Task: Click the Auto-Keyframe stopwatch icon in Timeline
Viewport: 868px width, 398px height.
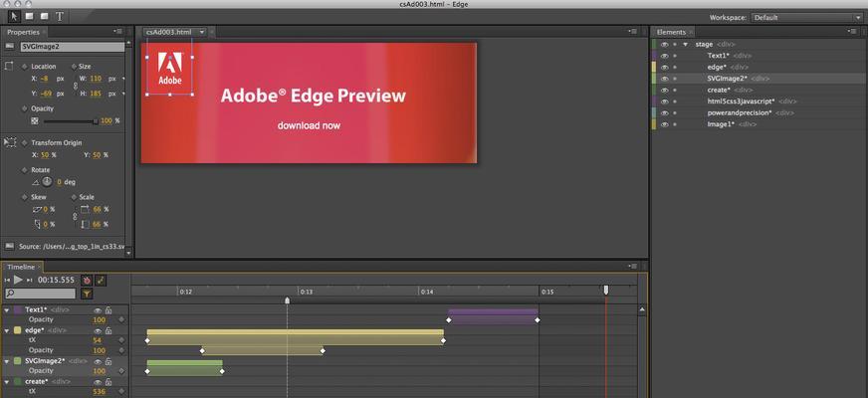Action: coord(87,281)
